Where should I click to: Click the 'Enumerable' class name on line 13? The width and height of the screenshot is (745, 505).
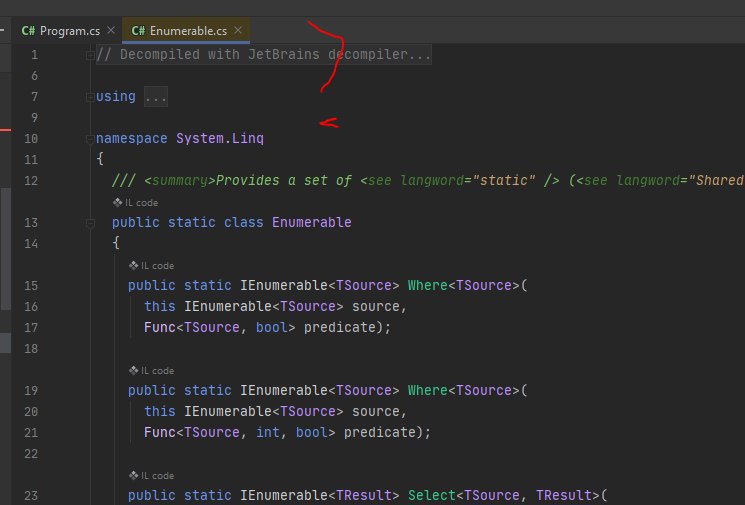tap(312, 222)
